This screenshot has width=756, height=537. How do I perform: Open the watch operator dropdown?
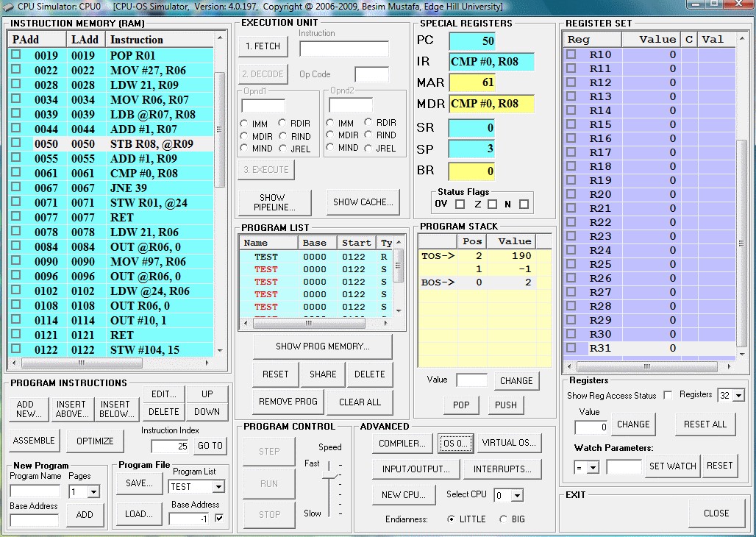coord(593,468)
